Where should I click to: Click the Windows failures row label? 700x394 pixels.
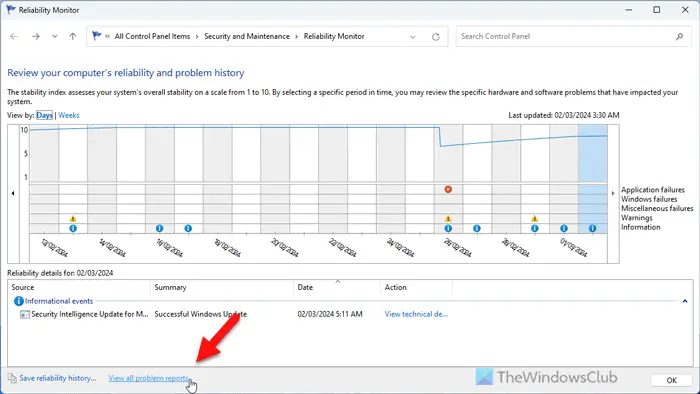click(x=649, y=199)
